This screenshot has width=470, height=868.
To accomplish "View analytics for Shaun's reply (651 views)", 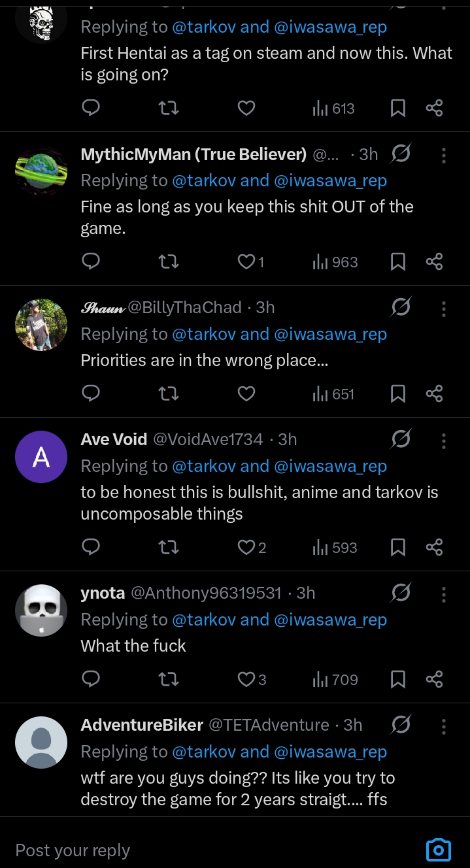I will [333, 394].
